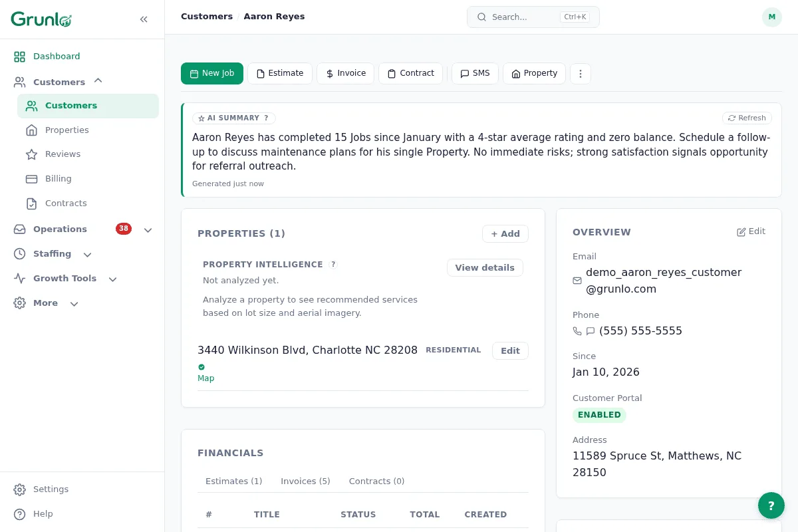Click phone number (555) 555-5555
The width and height of the screenshot is (798, 532).
(x=640, y=331)
